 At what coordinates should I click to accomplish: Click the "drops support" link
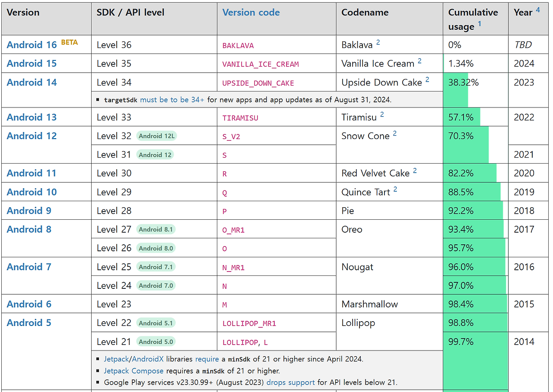coord(290,382)
